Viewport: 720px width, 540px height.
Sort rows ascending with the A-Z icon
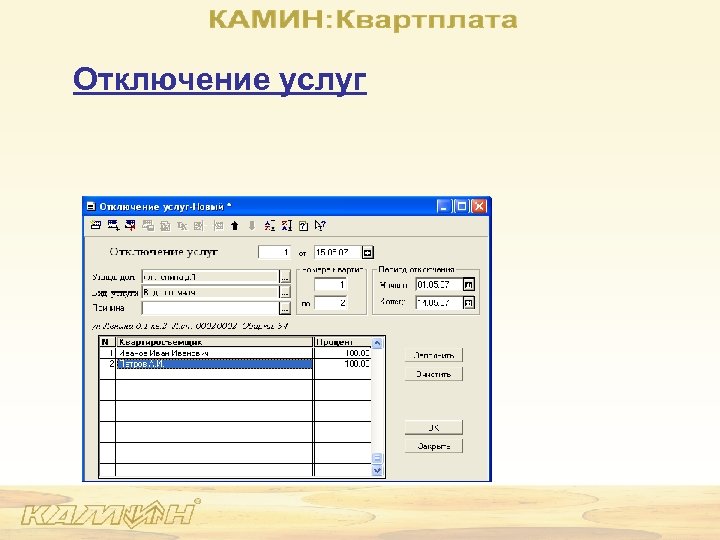(270, 225)
